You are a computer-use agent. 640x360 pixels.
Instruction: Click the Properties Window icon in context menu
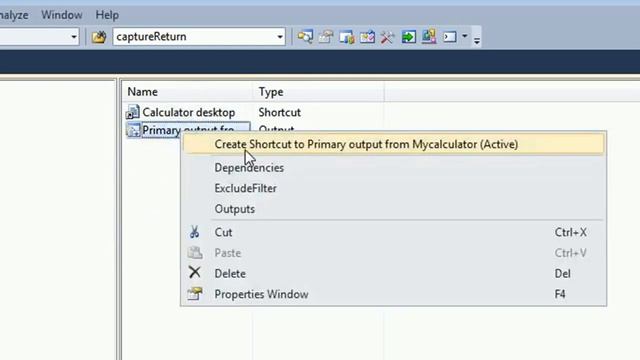tap(195, 293)
